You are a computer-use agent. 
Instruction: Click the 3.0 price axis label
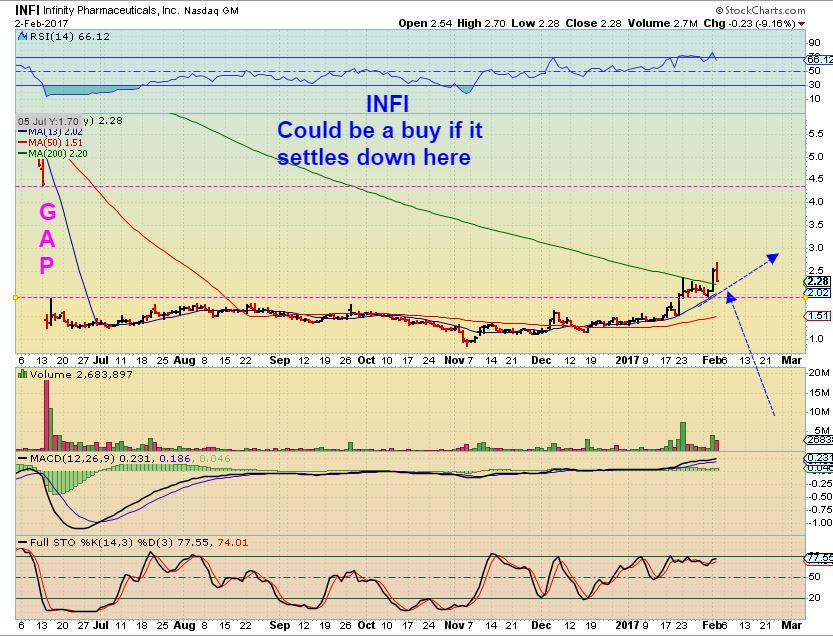pos(816,248)
